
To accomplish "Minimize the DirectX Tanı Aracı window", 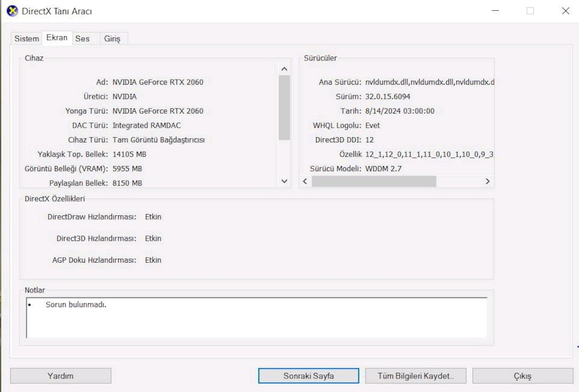I will [x=495, y=11].
